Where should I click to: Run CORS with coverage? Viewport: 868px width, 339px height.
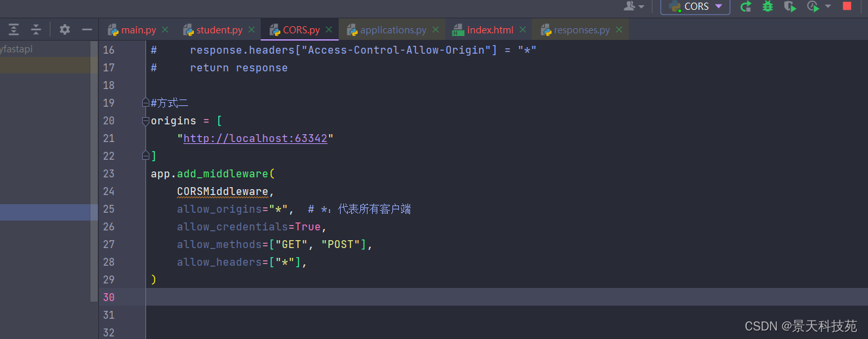pyautogui.click(x=791, y=7)
